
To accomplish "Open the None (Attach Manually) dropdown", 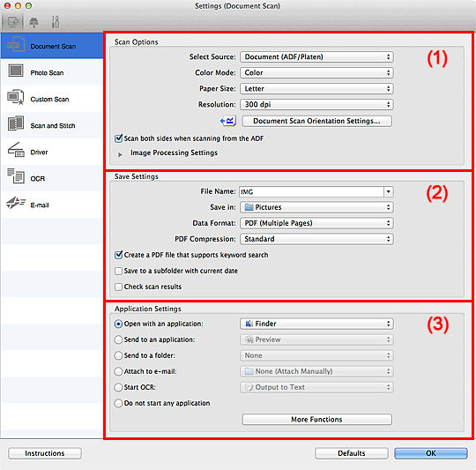I will [x=316, y=371].
